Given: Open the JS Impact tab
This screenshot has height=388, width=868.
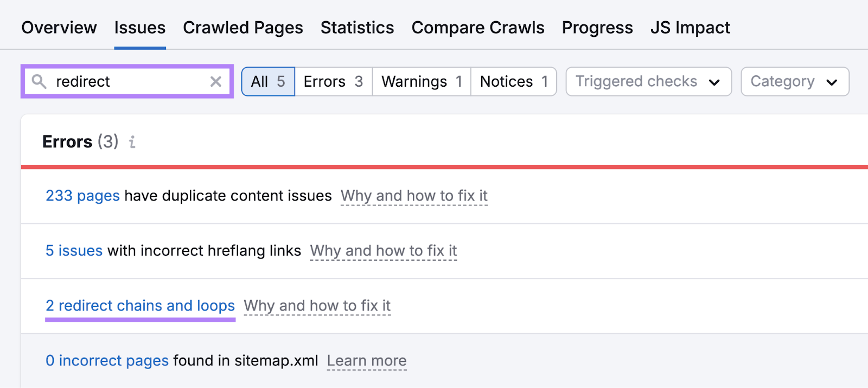Looking at the screenshot, I should (x=690, y=27).
